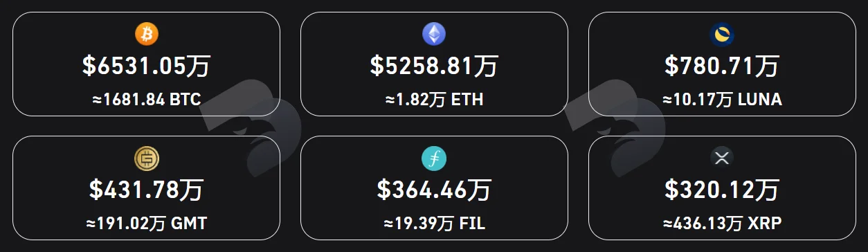Select the $320.12万 XRP amount
868x252 pixels.
coord(722,190)
